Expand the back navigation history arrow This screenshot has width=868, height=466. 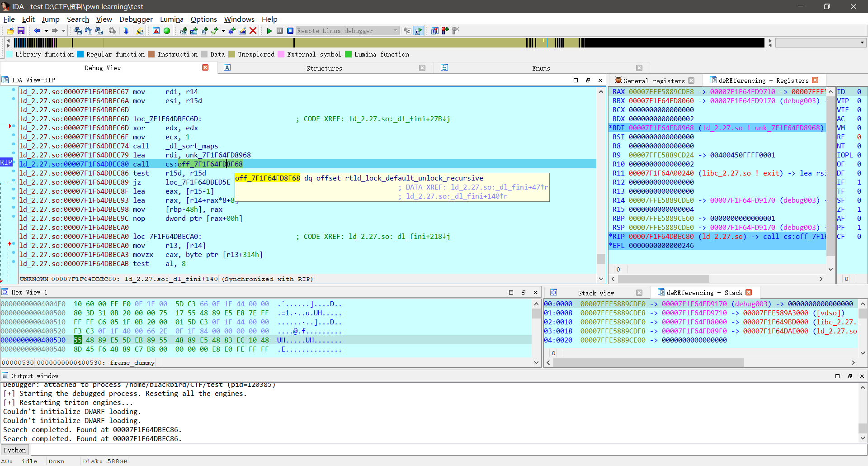pos(46,31)
